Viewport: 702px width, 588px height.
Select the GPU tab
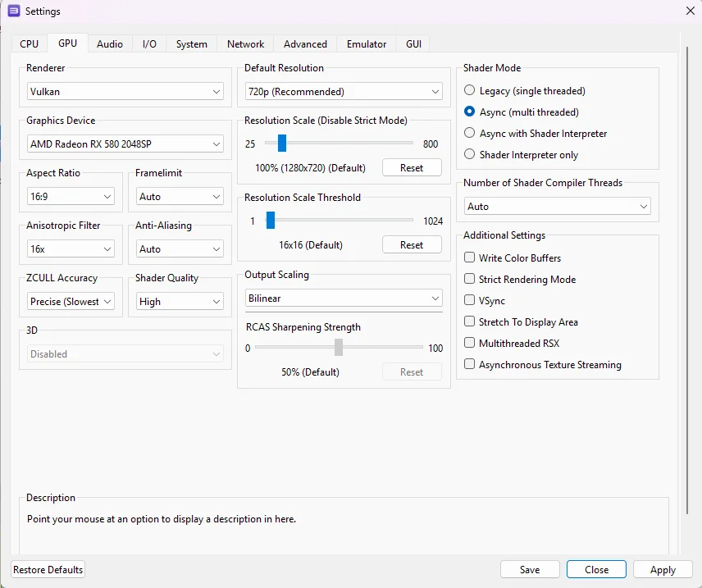coord(67,43)
